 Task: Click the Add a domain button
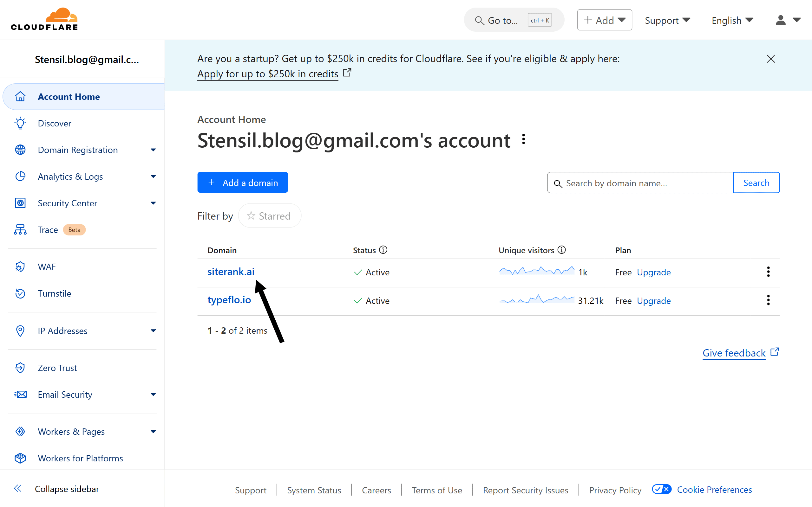coord(243,182)
